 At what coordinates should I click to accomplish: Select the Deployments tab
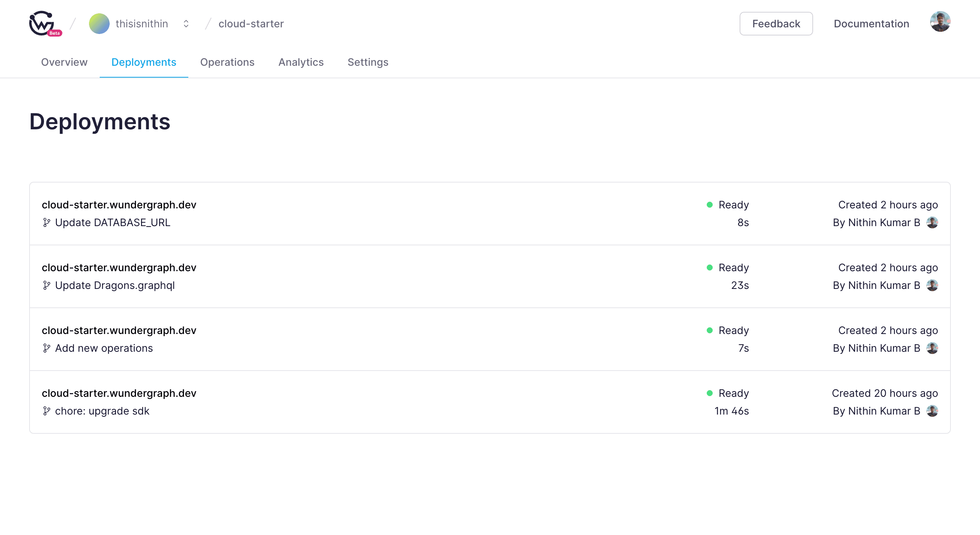144,62
